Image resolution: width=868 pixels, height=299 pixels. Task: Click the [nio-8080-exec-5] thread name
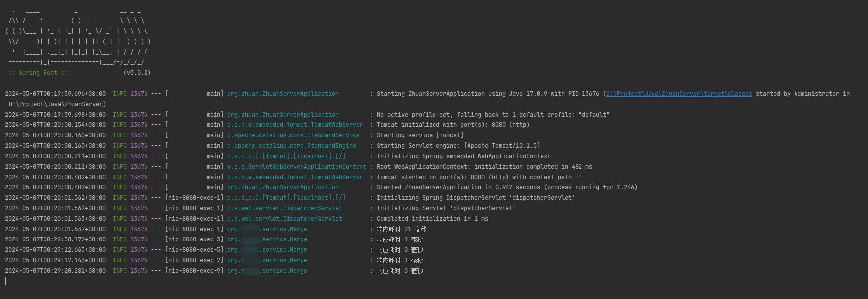194,250
